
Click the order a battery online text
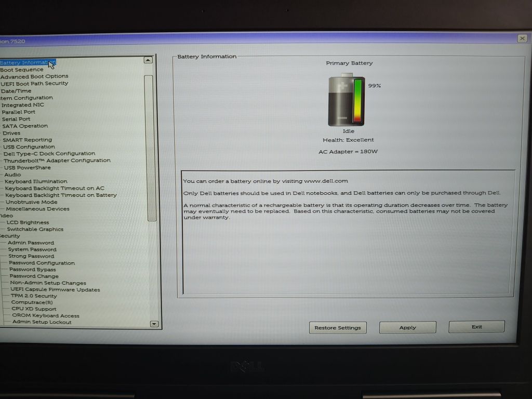pyautogui.click(x=265, y=181)
